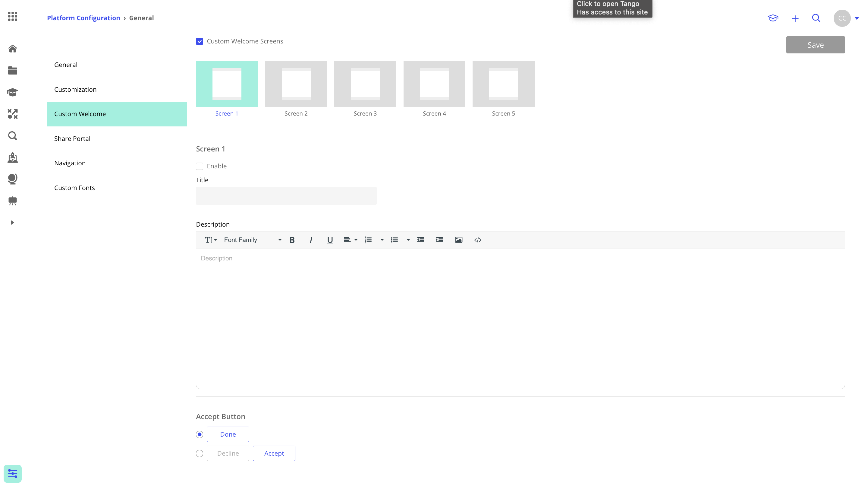Expand the text alignment dropdown
868x490 pixels.
pyautogui.click(x=356, y=240)
